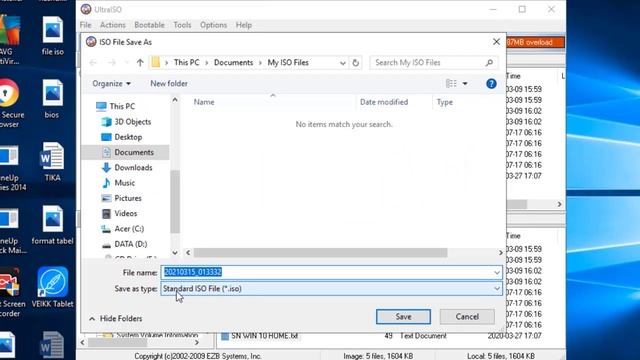Viewport: 640px width, 360px height.
Task: Select 3D Objects in navigation pane
Action: [x=126, y=122]
